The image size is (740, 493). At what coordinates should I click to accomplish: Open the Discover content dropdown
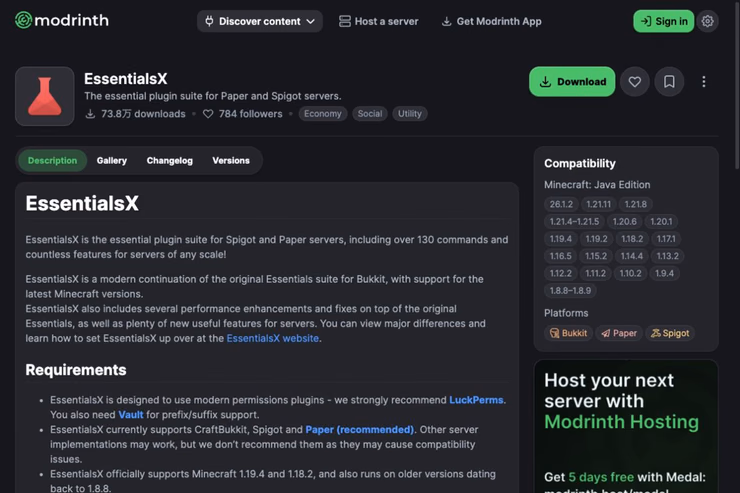(x=260, y=21)
